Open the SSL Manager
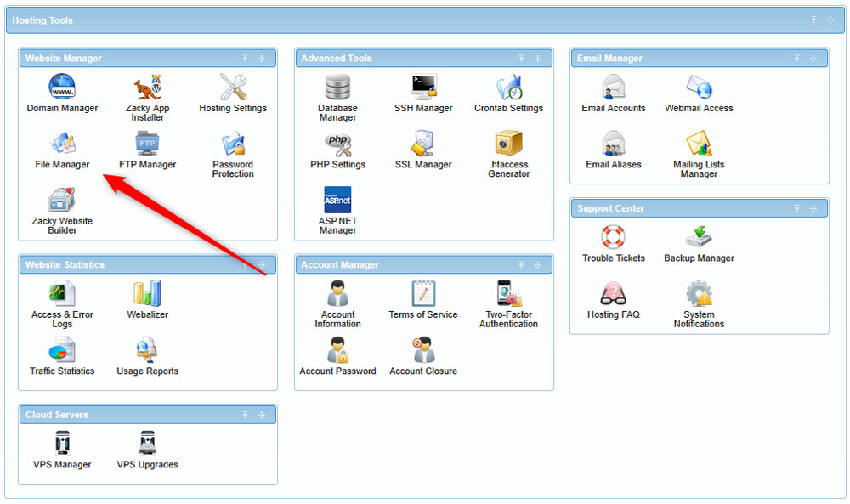 (x=422, y=151)
